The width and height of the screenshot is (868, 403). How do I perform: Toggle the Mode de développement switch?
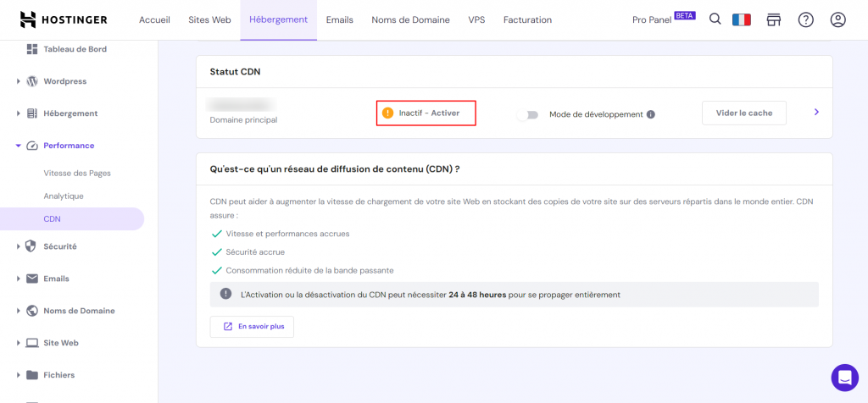point(527,114)
